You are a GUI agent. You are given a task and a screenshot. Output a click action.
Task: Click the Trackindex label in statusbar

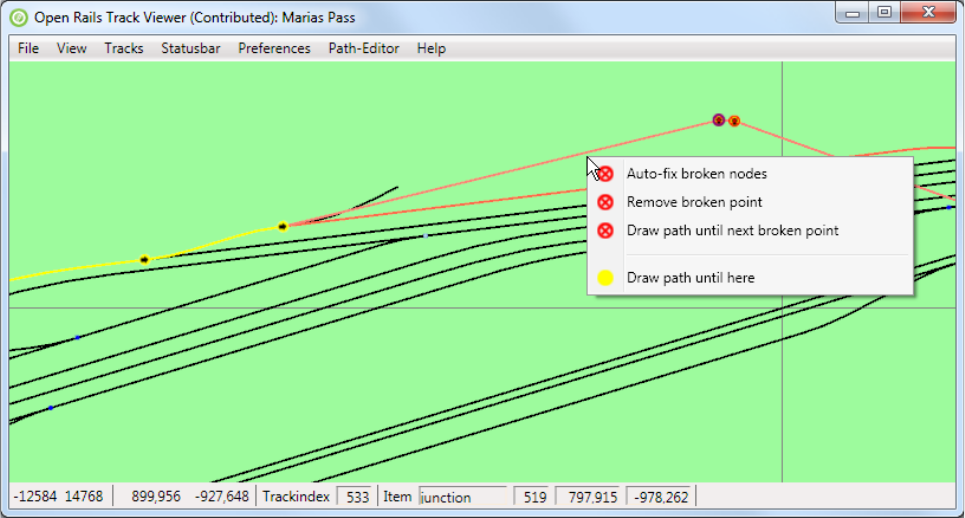tap(296, 496)
